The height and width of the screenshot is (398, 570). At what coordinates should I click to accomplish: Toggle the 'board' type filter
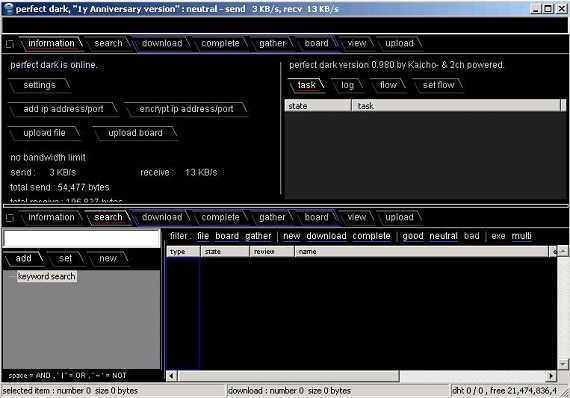227,236
